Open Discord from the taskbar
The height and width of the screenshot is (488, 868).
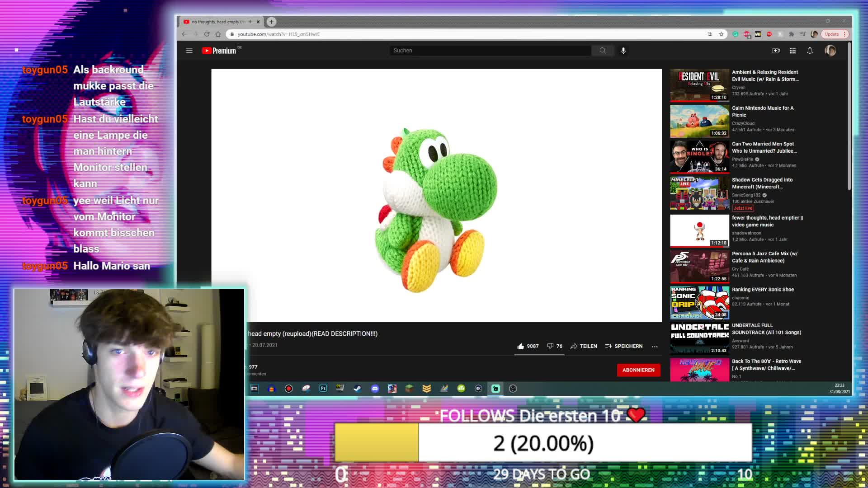click(x=375, y=389)
